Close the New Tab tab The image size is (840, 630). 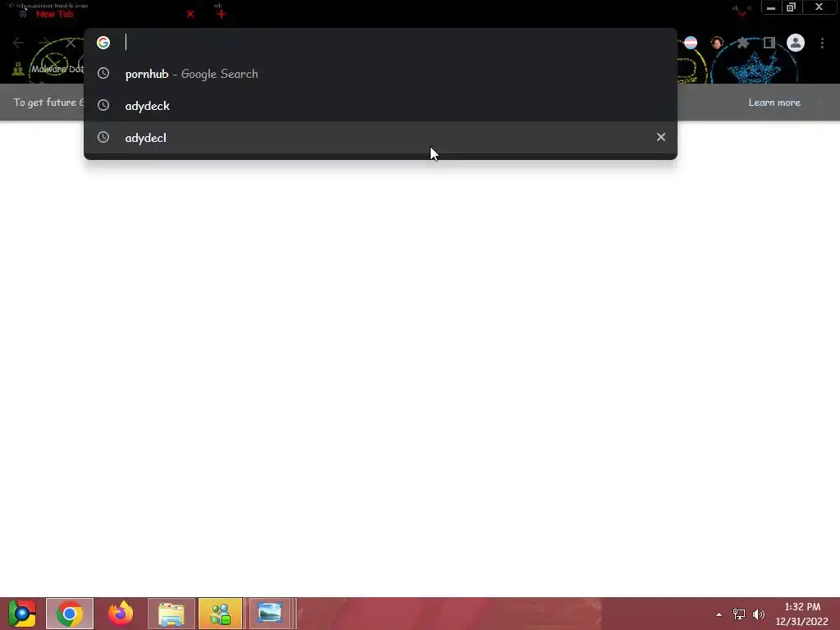click(190, 14)
